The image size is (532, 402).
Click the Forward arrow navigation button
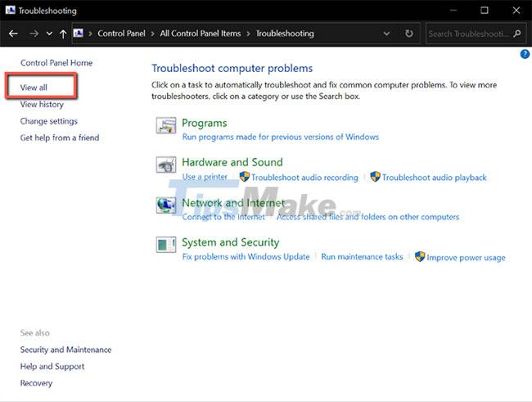click(34, 34)
